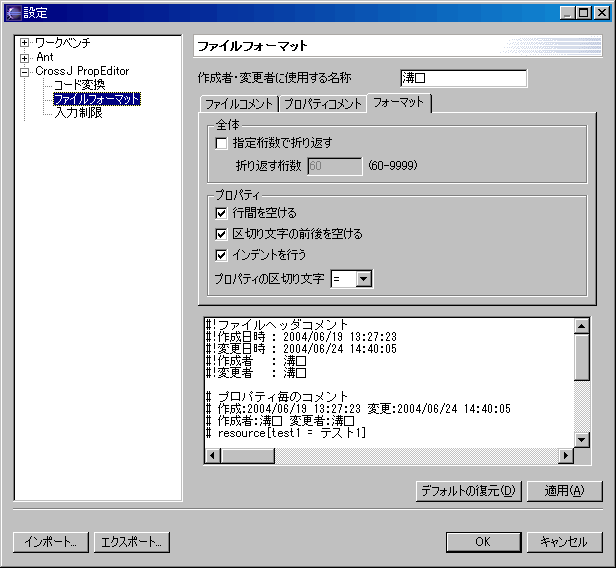
Task: Click the エクスポート... button
Action: coord(132,542)
